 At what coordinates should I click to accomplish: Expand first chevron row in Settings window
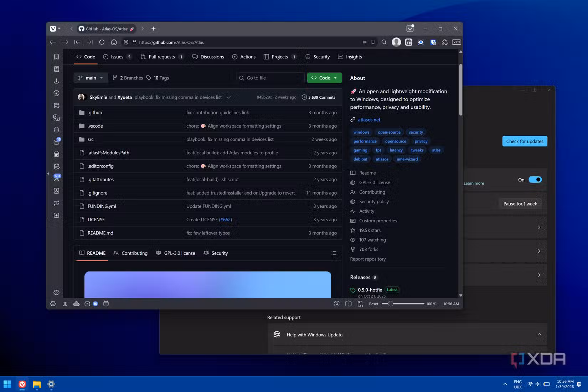[x=539, y=227]
